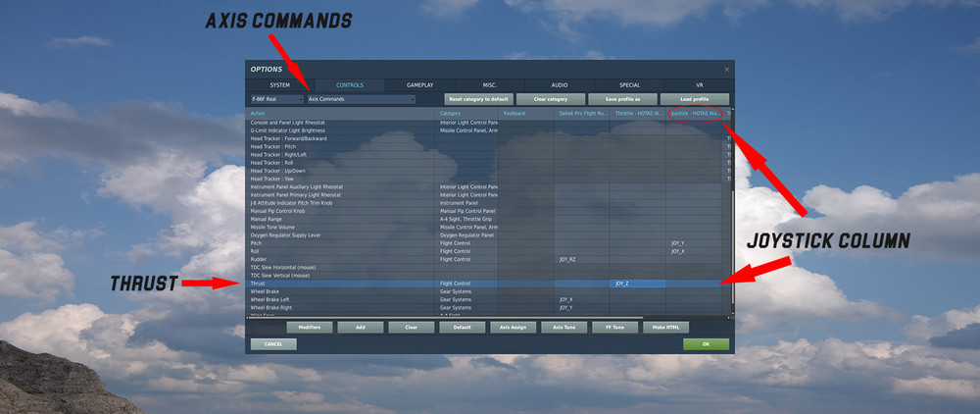Viewport: 980px width, 414px height.
Task: Select the Manual Pip Control Knob row
Action: pos(487,211)
